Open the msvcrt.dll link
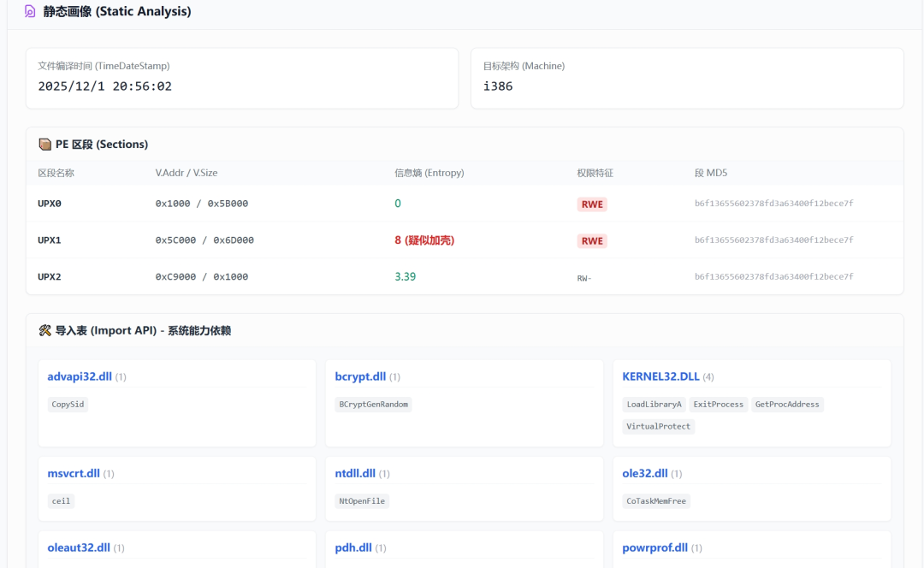The width and height of the screenshot is (924, 568). point(74,473)
